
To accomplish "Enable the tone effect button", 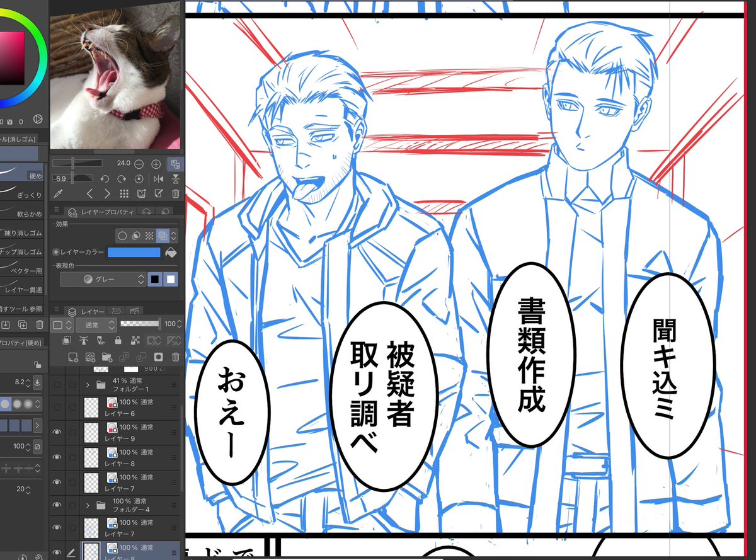I will pyautogui.click(x=149, y=236).
